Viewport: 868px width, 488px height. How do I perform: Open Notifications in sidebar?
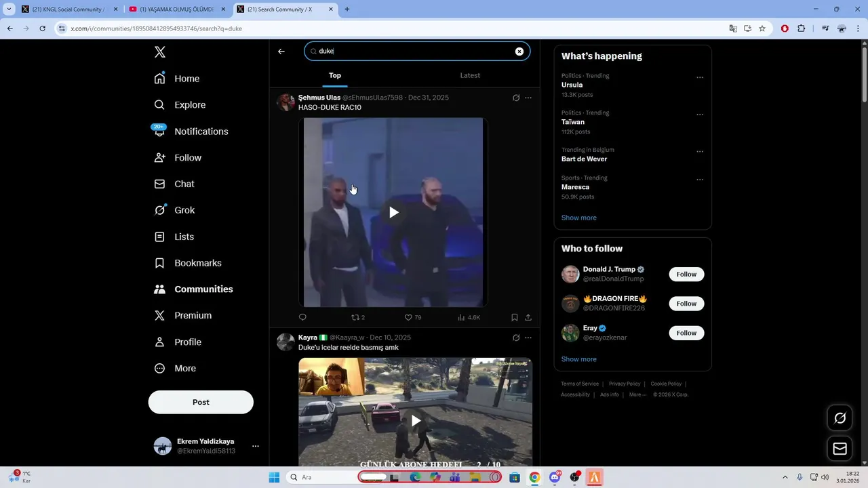(191, 131)
